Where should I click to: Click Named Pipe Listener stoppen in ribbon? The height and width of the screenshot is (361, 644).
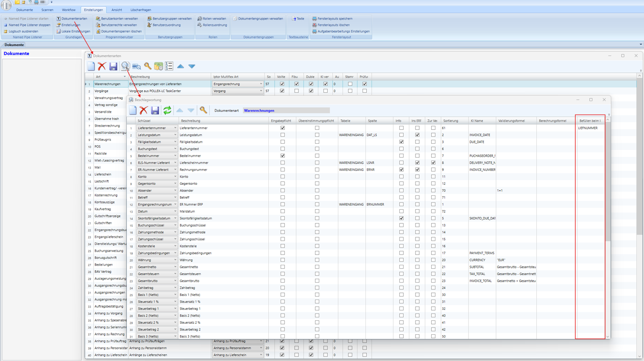(27, 25)
